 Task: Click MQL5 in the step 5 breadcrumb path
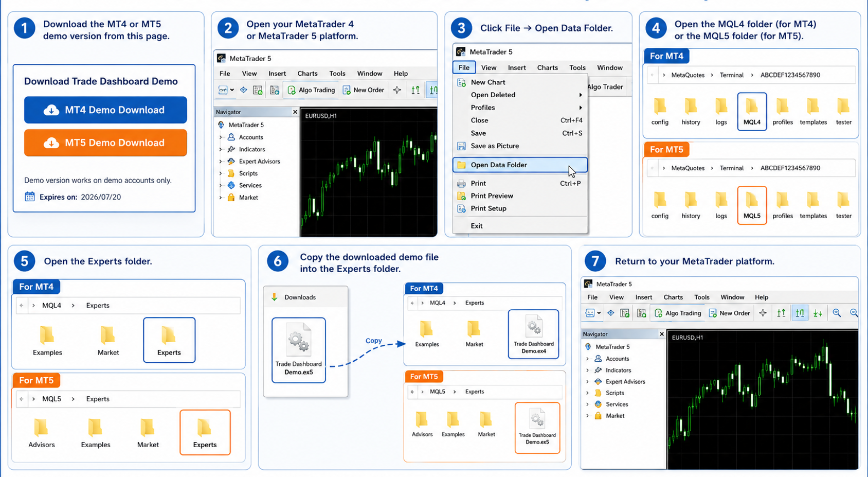51,399
